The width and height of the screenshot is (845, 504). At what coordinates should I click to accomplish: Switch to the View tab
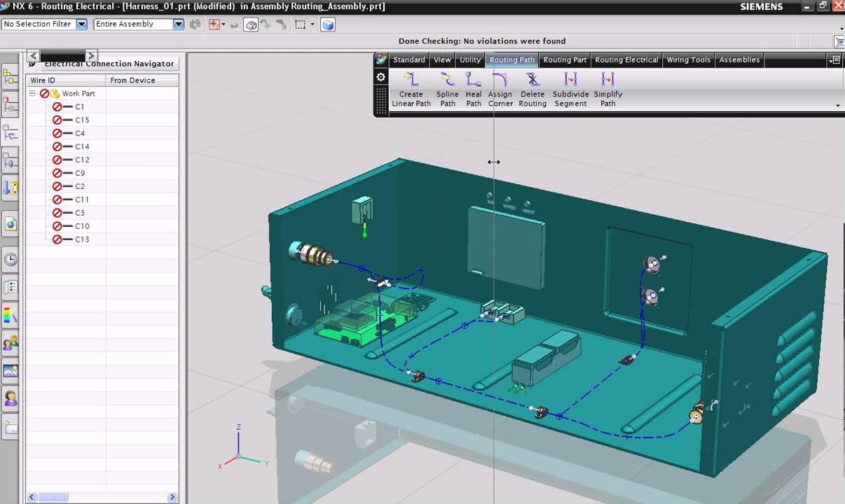click(442, 59)
